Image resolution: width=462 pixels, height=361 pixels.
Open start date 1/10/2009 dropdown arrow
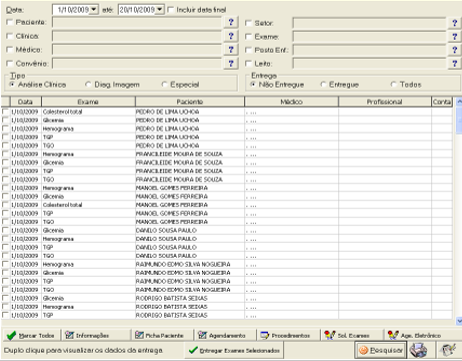coord(94,10)
